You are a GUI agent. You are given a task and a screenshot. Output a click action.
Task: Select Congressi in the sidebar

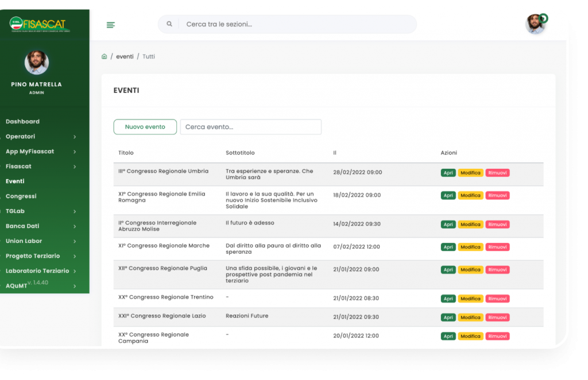click(x=21, y=196)
